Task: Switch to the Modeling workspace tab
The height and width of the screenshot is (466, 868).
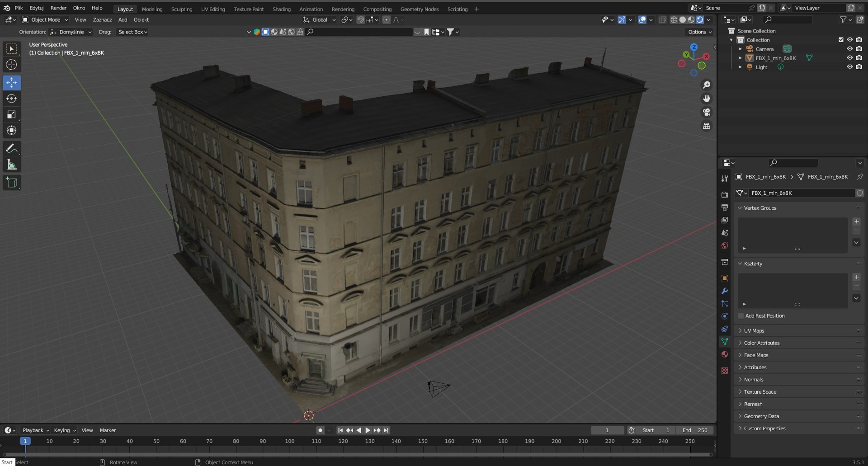Action: [x=152, y=9]
